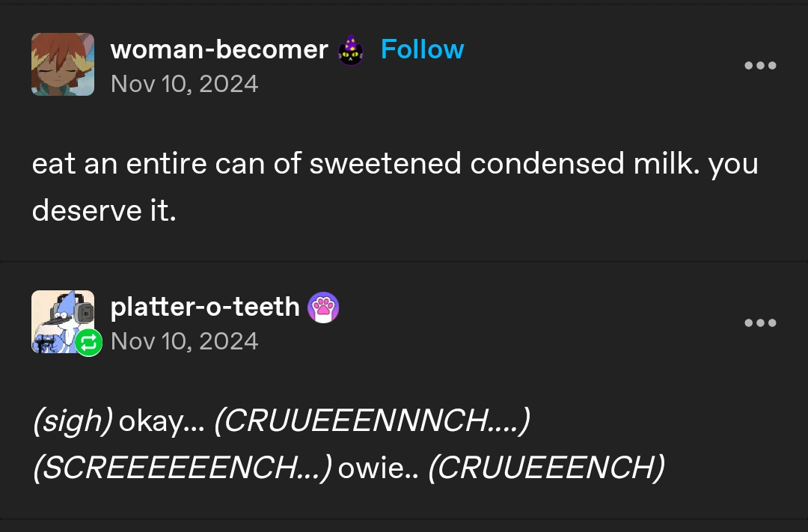The height and width of the screenshot is (532, 808).
Task: Click the paw print badge beside platter-o-teeth
Action: point(322,308)
